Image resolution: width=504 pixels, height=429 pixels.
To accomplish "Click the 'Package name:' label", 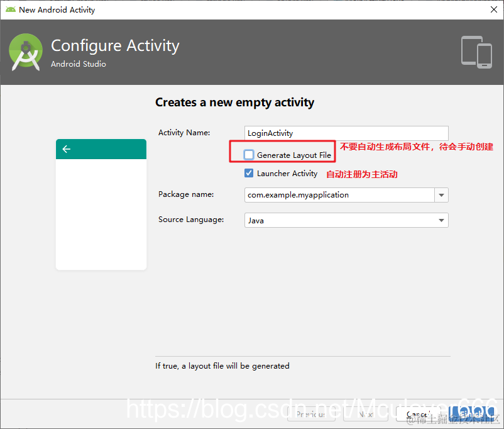I will 186,194.
